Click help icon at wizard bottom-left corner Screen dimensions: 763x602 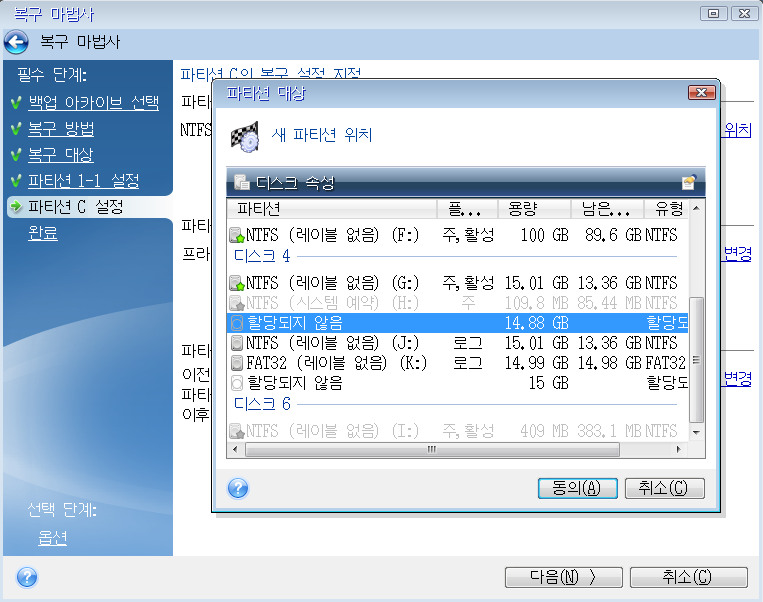(27, 577)
